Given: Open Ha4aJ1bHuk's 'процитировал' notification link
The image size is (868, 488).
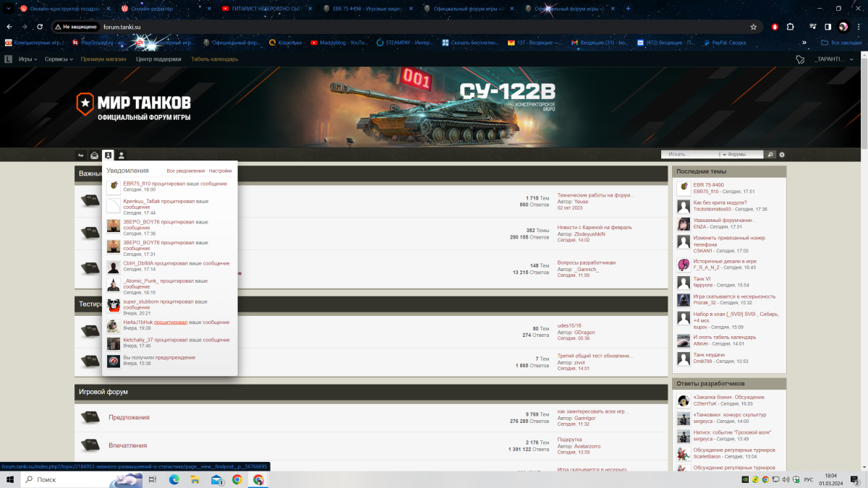Looking at the screenshot, I should pyautogui.click(x=171, y=322).
